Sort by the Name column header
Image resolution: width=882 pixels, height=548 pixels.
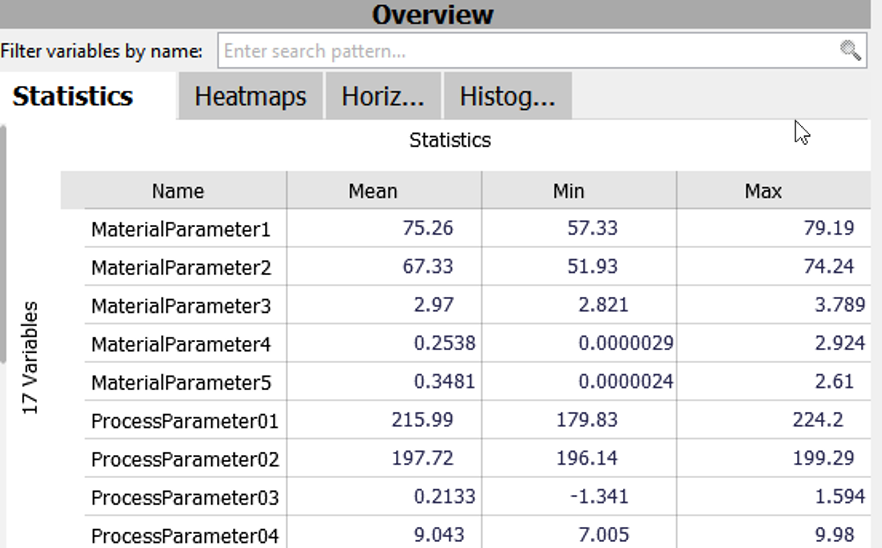tap(178, 190)
